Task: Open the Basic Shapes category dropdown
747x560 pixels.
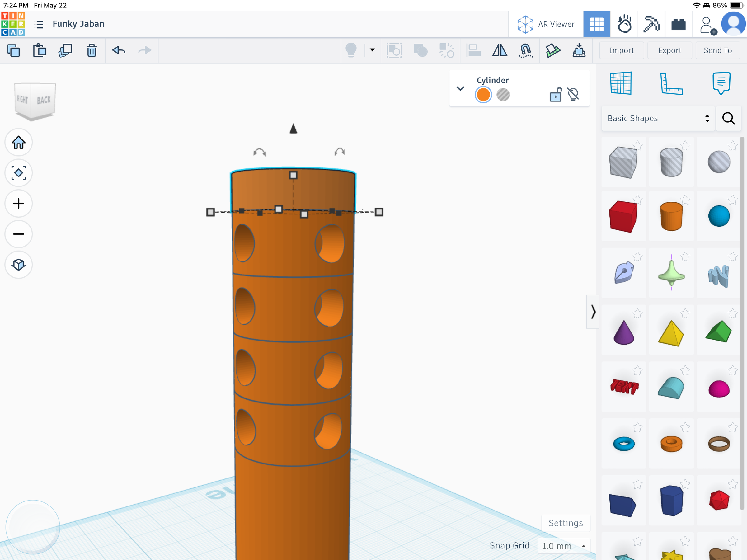Action: point(658,119)
